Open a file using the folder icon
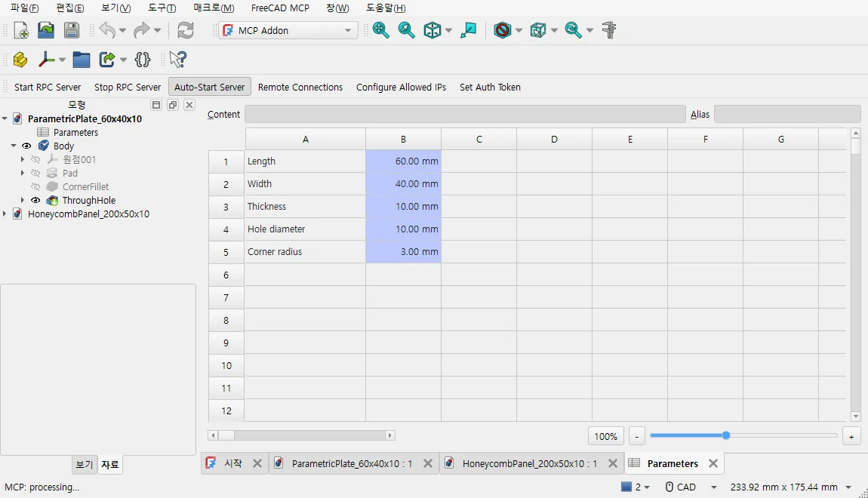Screen dimensions: 868x498 coord(46,30)
